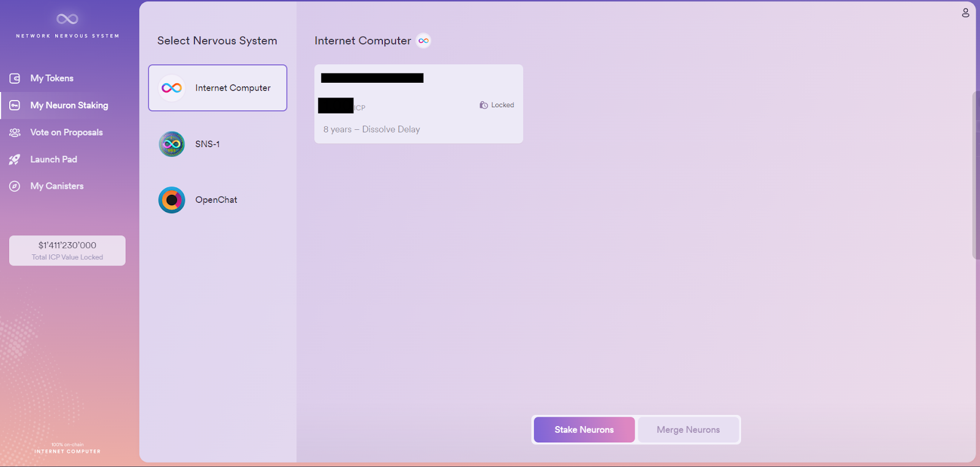Select OpenChat nervous system
The image size is (980, 467).
click(x=217, y=200)
